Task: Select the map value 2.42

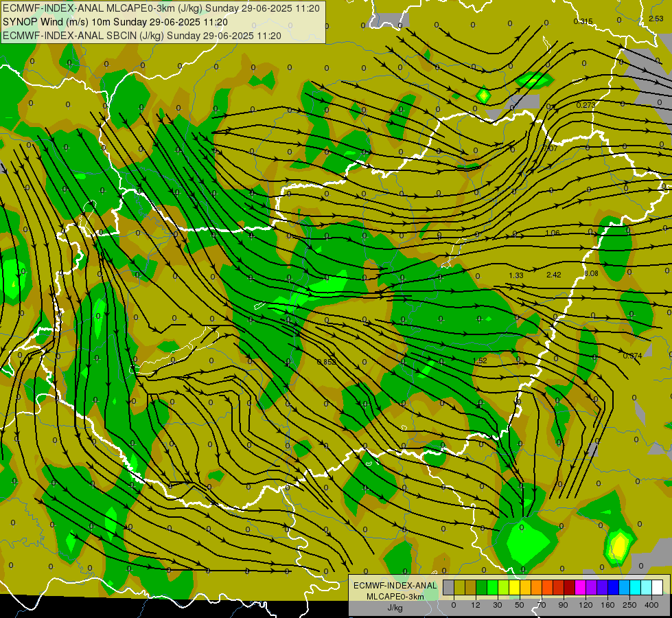Action: (554, 275)
